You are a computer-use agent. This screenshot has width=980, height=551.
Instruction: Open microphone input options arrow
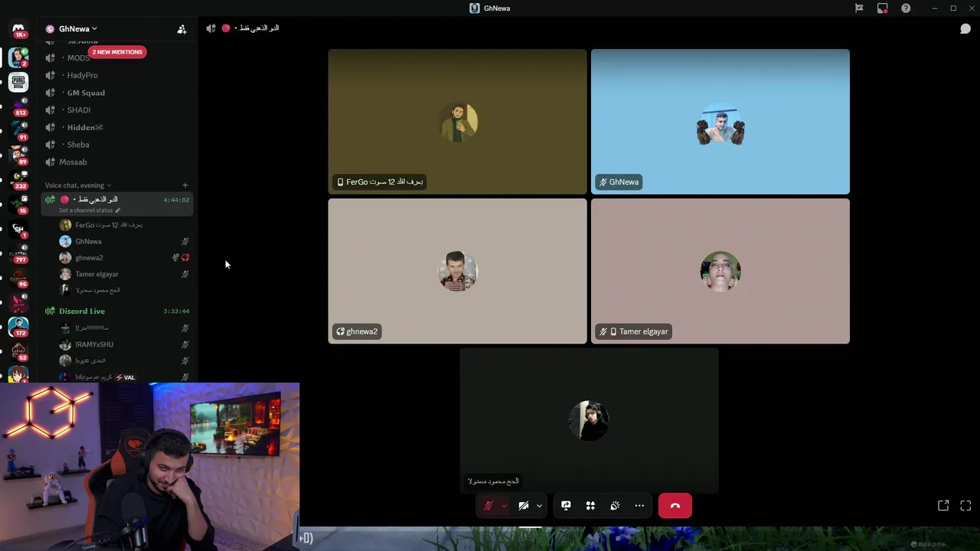click(504, 506)
